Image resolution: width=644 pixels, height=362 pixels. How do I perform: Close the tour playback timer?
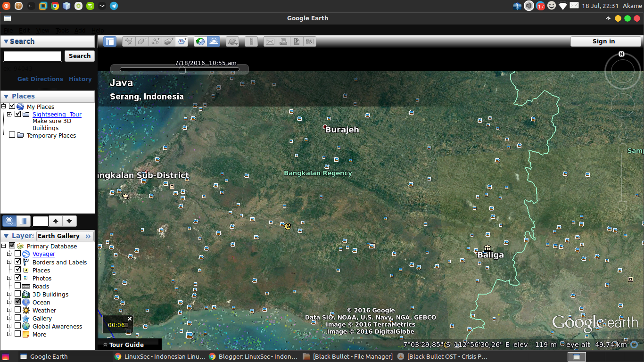click(130, 319)
